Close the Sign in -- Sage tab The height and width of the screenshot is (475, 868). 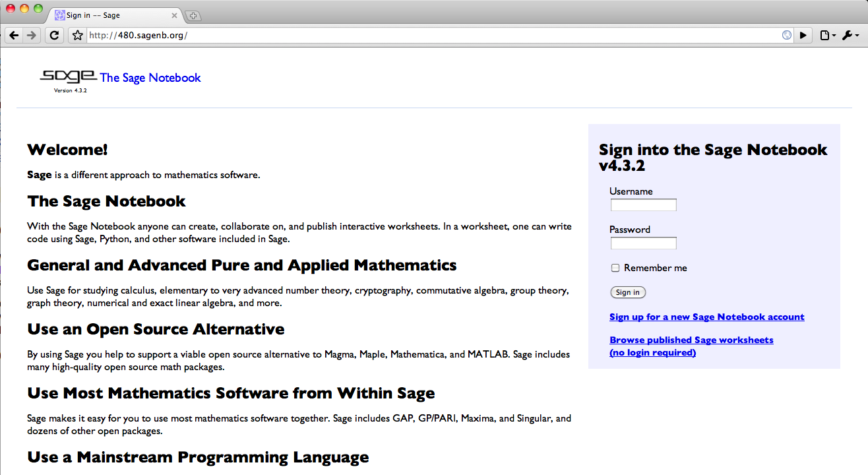(174, 15)
